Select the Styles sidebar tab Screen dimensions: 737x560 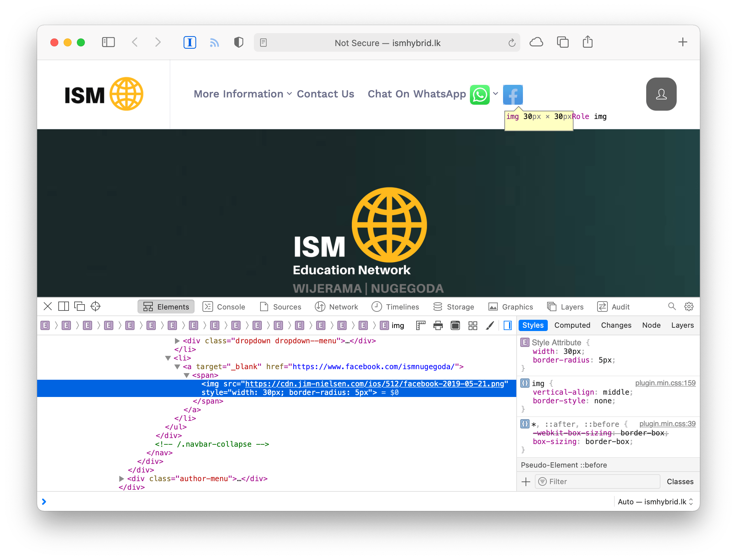pos(533,325)
